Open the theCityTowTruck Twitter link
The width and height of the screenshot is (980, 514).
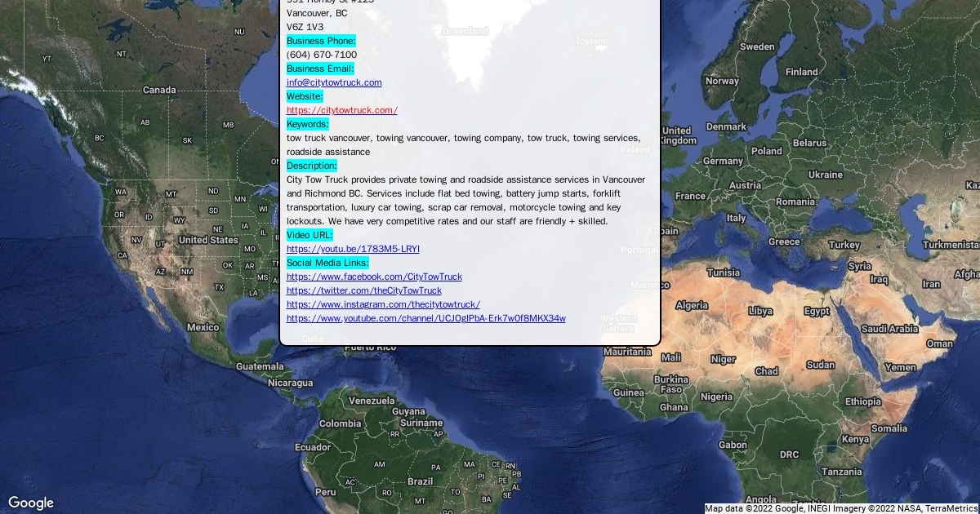[363, 290]
